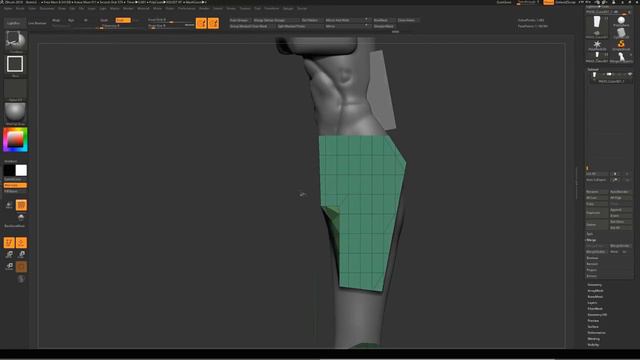Expand the Split section
Viewport: 640px width, 360px height.
590,234
